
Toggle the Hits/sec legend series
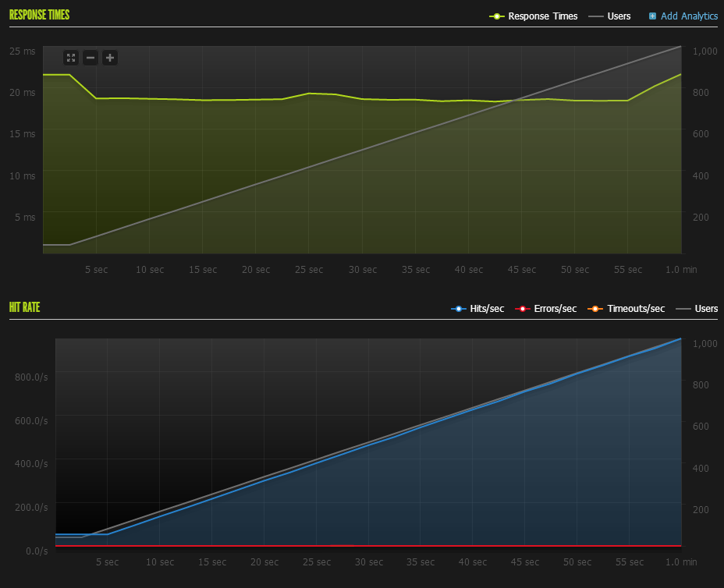(477, 309)
